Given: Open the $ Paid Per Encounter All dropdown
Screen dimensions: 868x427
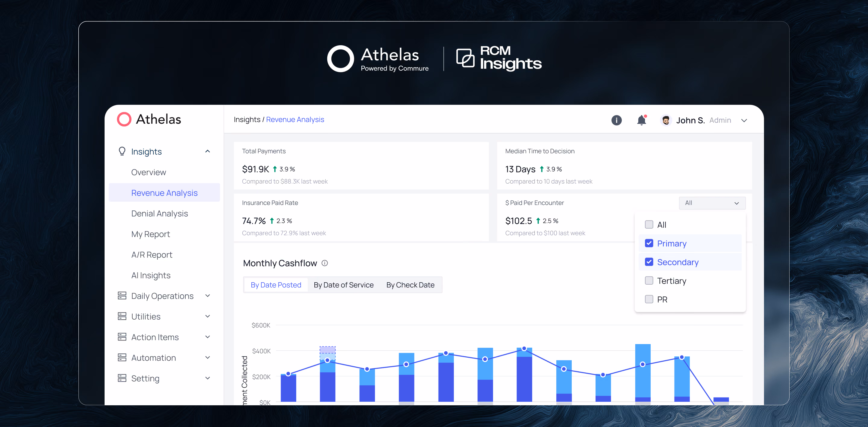Looking at the screenshot, I should click(712, 203).
